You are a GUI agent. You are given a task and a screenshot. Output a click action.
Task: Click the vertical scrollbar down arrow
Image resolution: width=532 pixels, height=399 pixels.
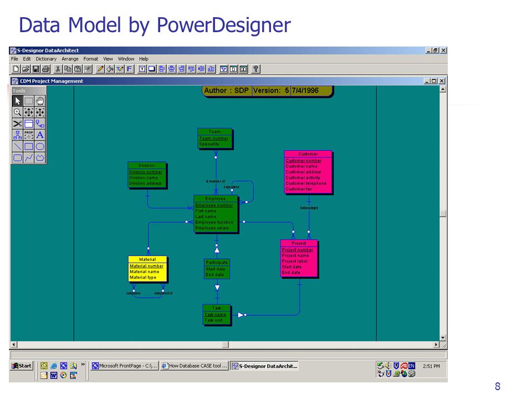(443, 337)
